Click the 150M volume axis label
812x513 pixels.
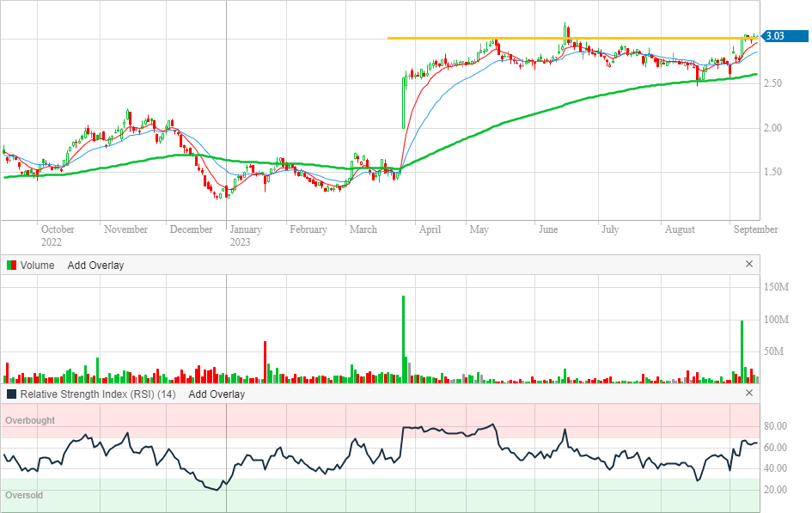point(778,287)
